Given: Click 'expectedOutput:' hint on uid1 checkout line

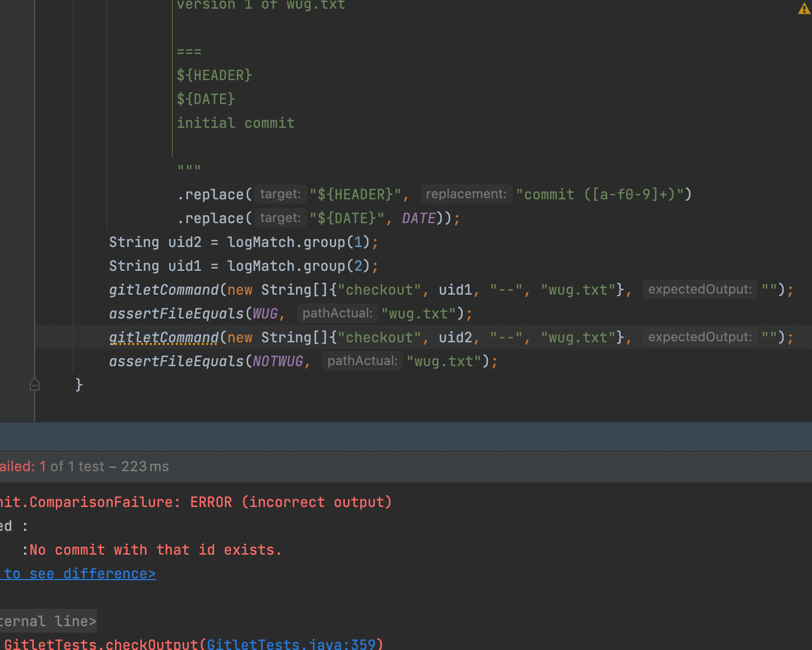Looking at the screenshot, I should click(x=700, y=289).
